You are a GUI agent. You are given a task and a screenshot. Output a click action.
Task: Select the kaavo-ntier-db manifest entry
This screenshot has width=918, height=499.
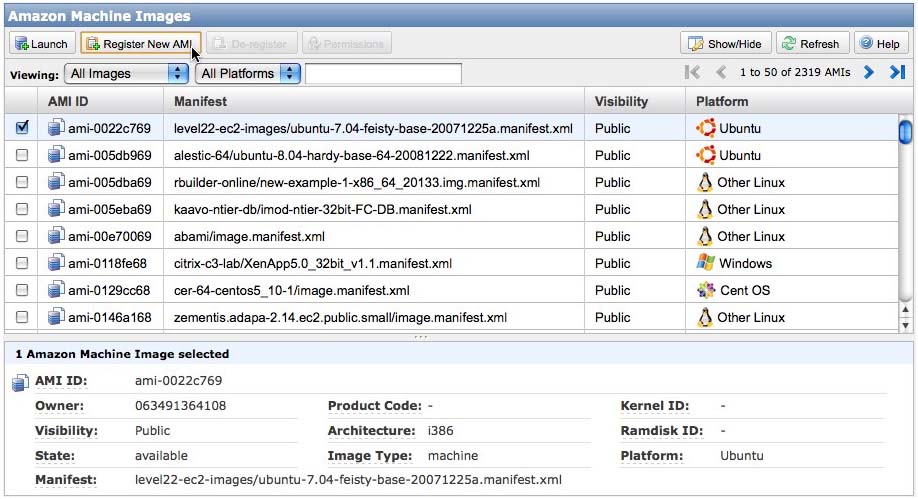(323, 209)
